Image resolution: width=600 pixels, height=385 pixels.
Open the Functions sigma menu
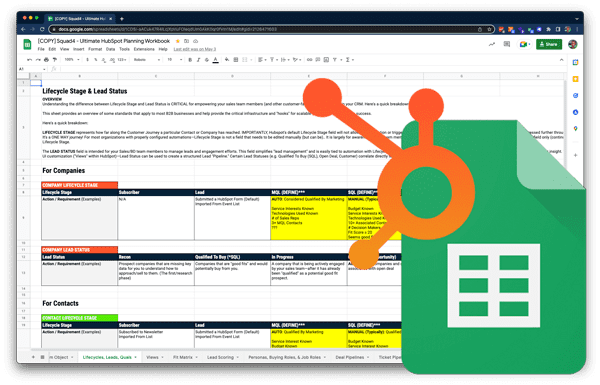click(349, 60)
